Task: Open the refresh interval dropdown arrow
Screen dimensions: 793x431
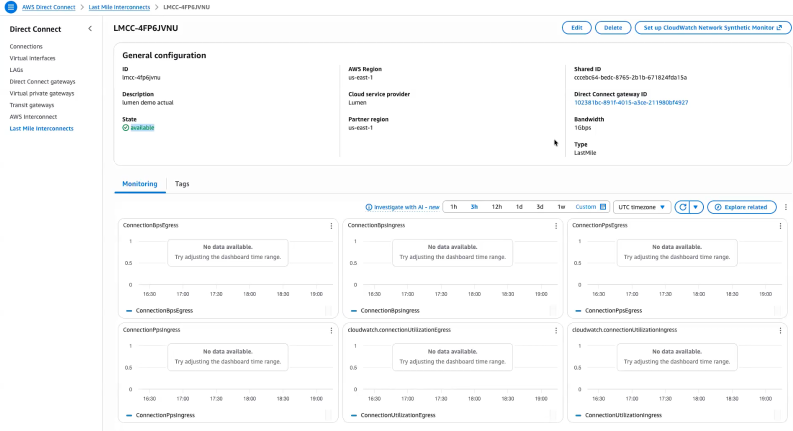Action: (696, 207)
